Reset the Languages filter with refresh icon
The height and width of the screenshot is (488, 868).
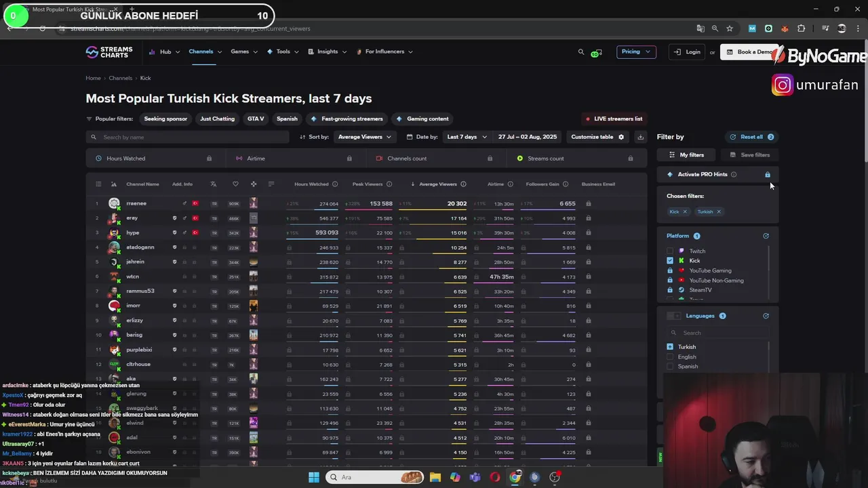(766, 316)
